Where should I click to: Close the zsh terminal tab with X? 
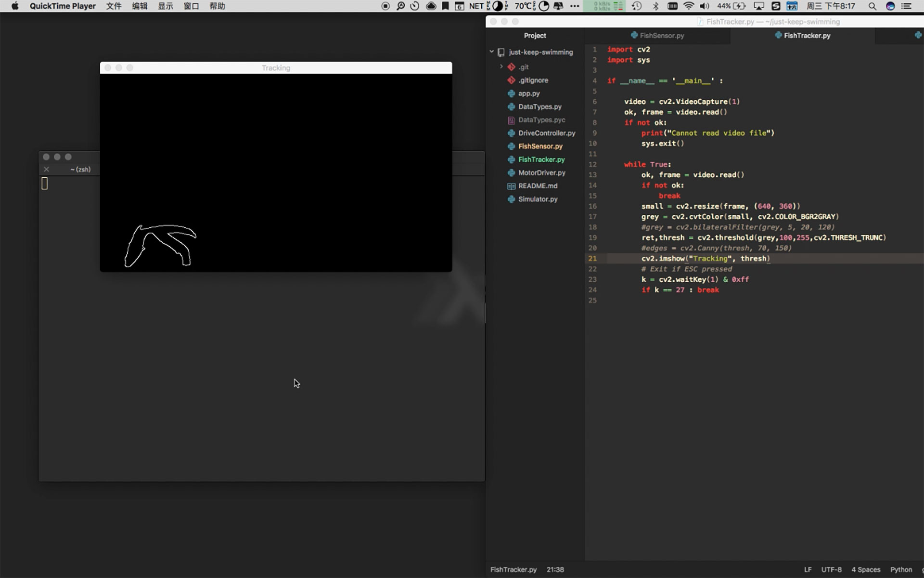(x=46, y=170)
